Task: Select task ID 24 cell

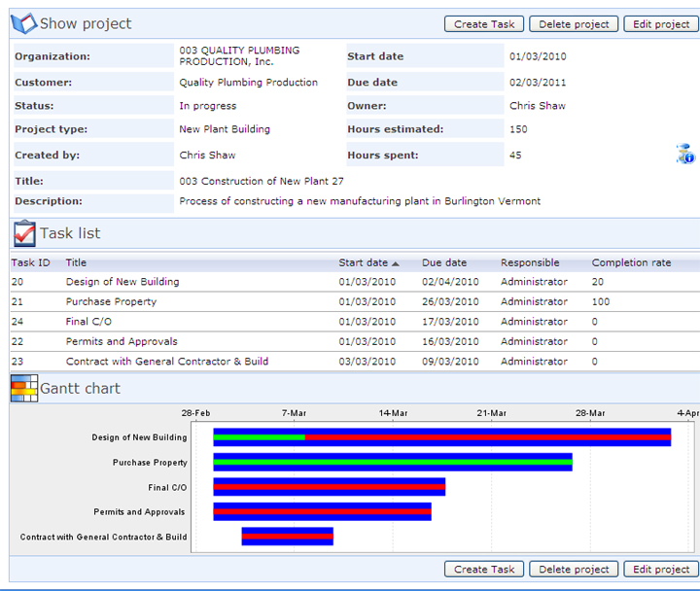Action: [x=17, y=322]
